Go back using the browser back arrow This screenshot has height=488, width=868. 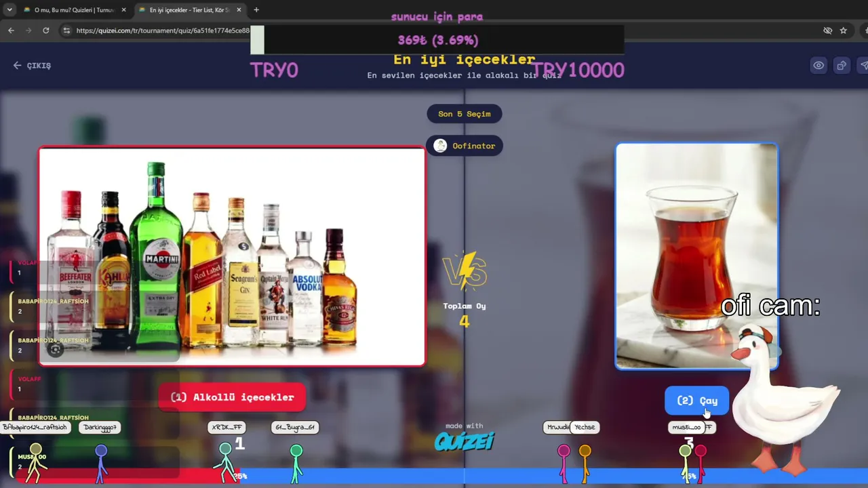[x=11, y=30]
